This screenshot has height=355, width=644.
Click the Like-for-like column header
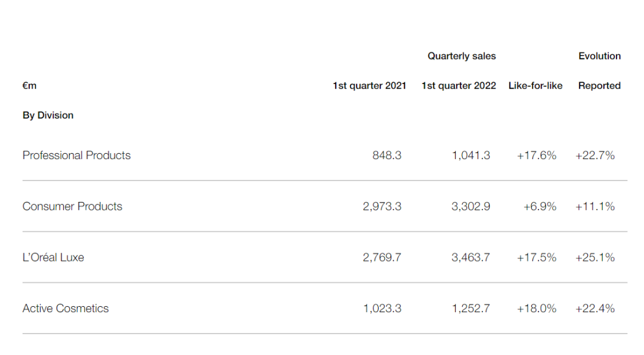(x=535, y=86)
